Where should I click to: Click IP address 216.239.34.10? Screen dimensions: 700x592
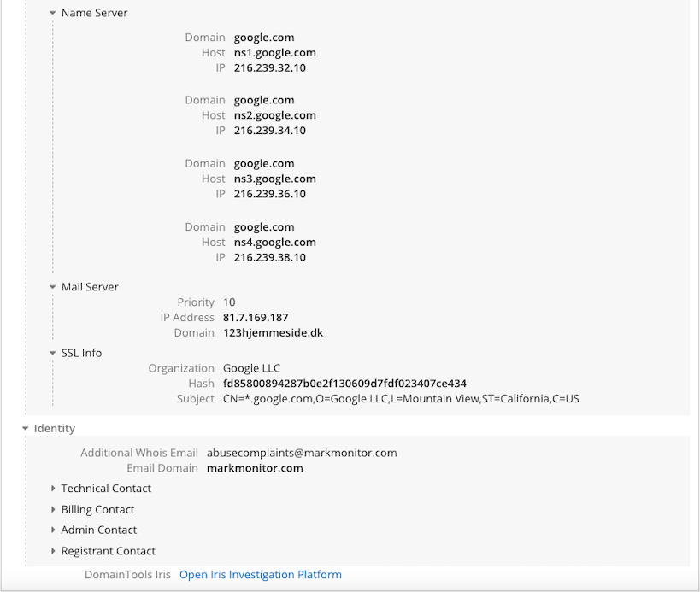(269, 131)
